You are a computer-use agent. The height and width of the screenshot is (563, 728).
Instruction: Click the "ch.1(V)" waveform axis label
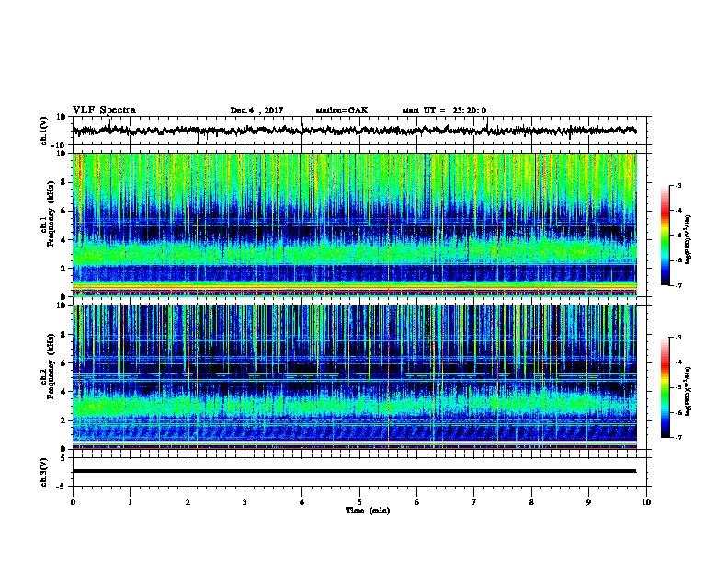click(x=44, y=131)
